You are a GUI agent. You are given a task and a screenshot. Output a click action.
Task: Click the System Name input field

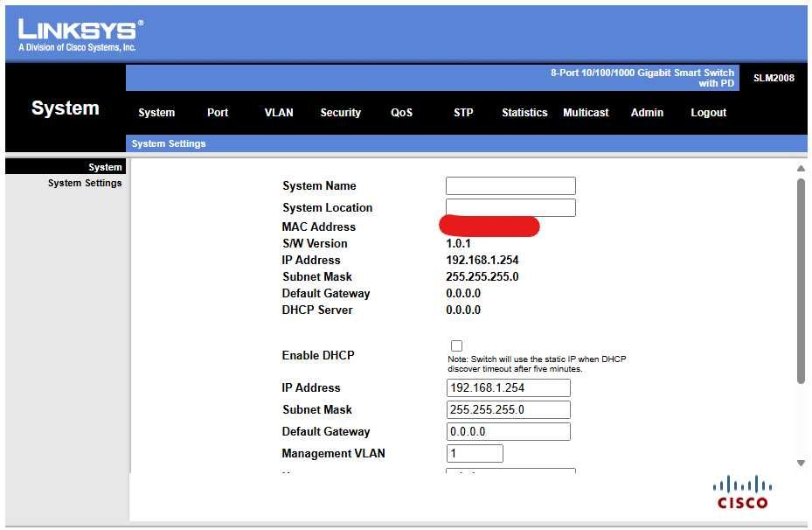click(x=510, y=185)
